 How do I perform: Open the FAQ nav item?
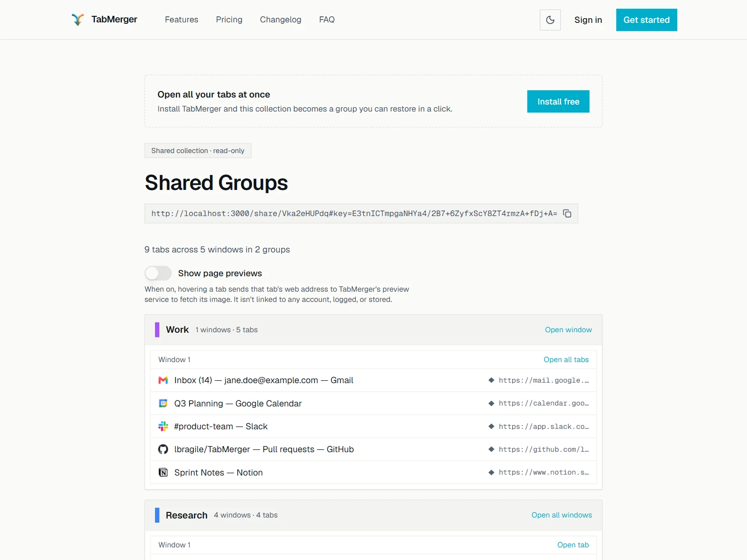pos(327,20)
